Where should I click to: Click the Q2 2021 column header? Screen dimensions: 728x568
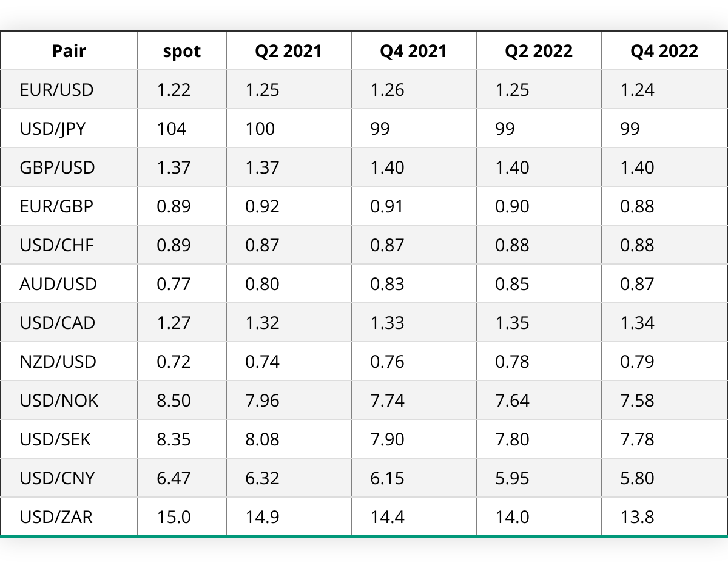click(x=289, y=50)
